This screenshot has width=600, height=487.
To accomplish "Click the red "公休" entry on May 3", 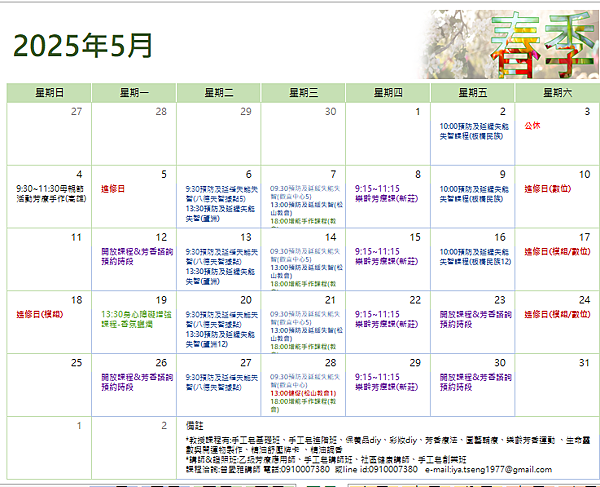I will 532,125.
